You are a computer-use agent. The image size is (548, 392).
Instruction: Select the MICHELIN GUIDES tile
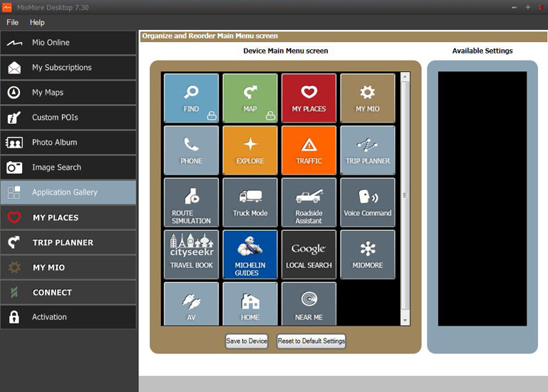coord(250,254)
